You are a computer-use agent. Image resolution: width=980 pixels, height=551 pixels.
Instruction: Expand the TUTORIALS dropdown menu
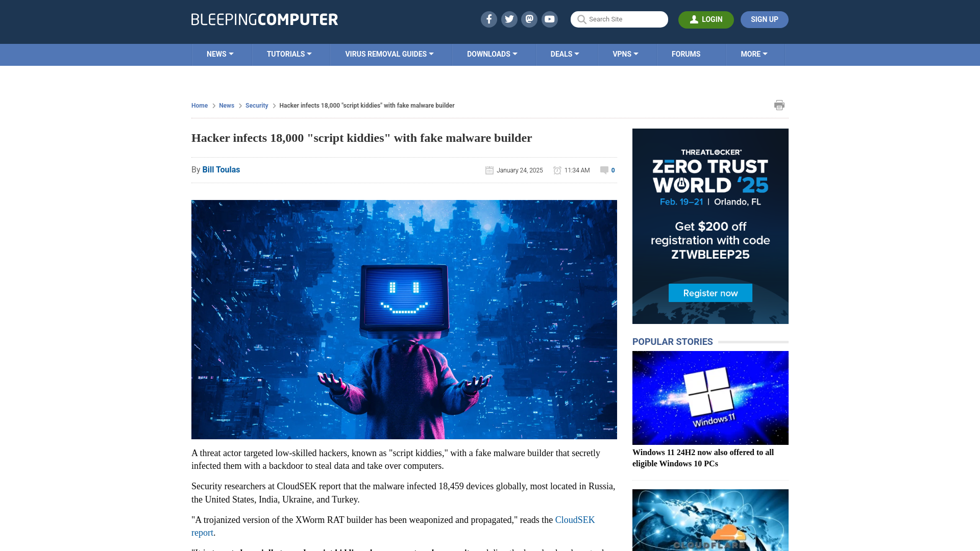coord(289,54)
